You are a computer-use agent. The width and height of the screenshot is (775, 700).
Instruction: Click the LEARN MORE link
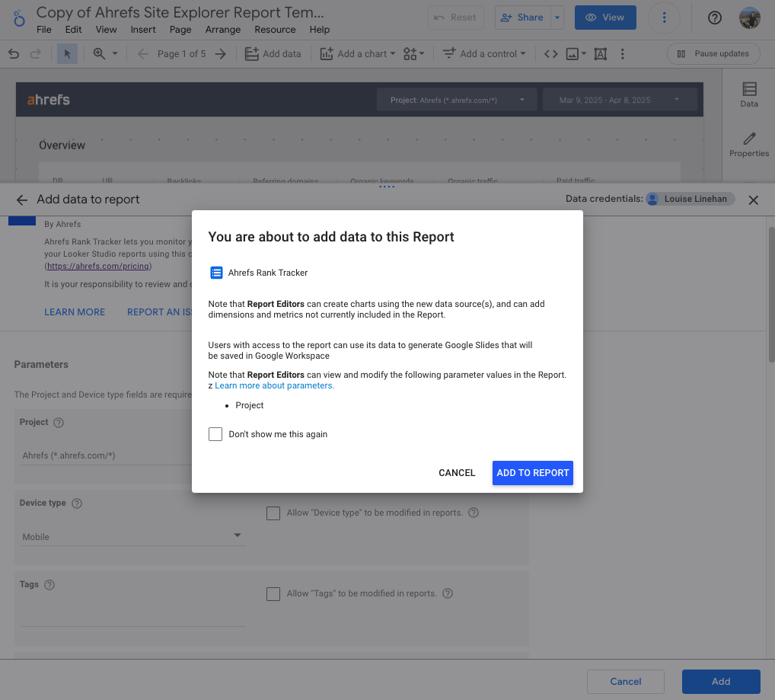pyautogui.click(x=74, y=312)
